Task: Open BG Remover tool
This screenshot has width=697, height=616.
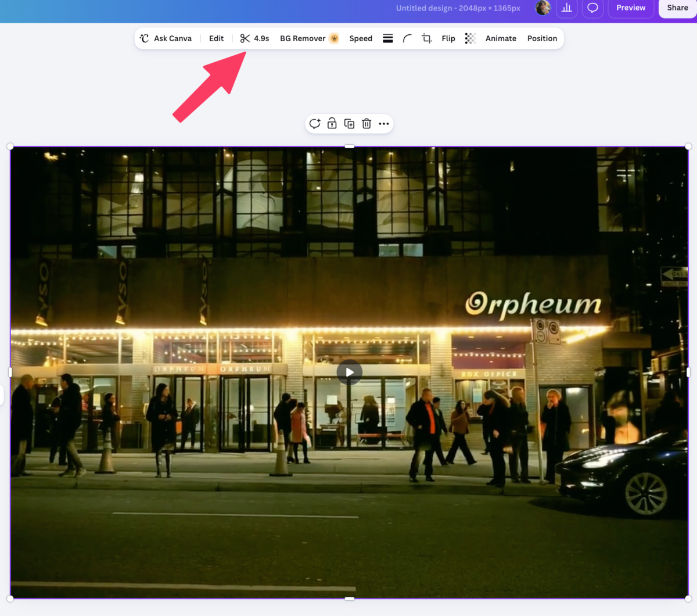Action: click(x=309, y=38)
